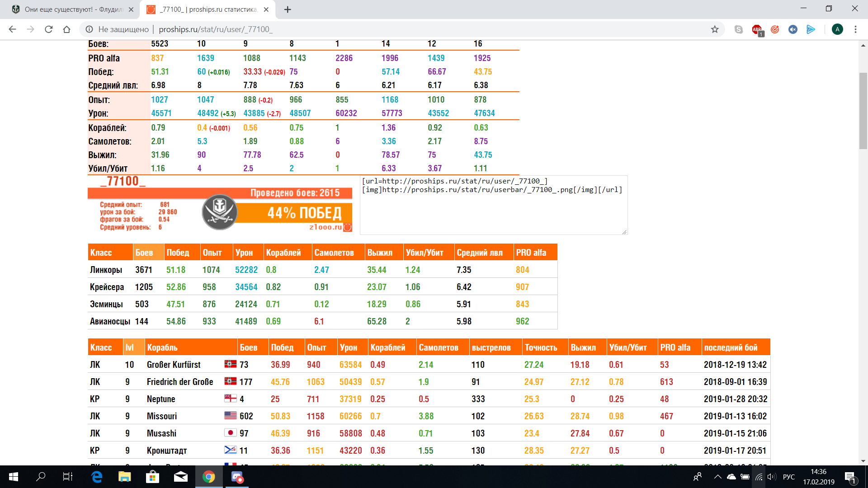Viewport: 868px width, 488px height.
Task: Select the 'Авианосцы' class row
Action: [x=322, y=321]
